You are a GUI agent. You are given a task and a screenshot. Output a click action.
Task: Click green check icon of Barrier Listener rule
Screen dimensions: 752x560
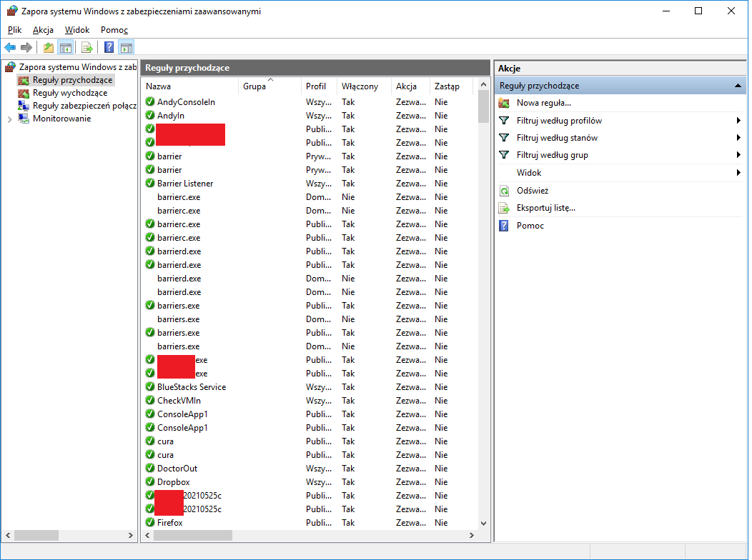click(150, 183)
